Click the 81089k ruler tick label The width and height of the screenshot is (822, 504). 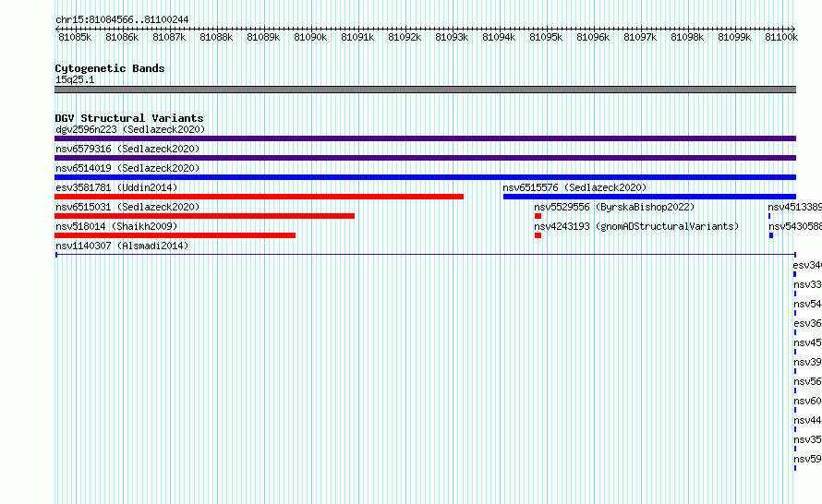point(263,37)
